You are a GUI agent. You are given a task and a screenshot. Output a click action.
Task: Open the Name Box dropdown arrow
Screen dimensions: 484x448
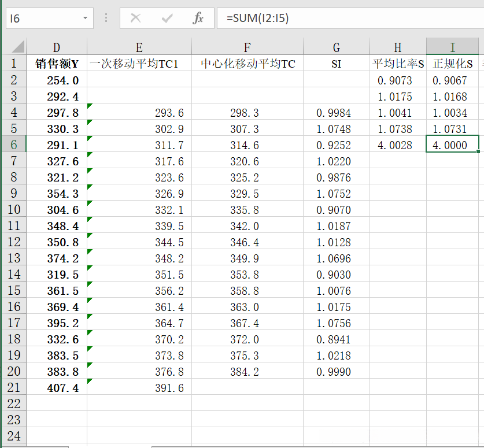pyautogui.click(x=85, y=18)
